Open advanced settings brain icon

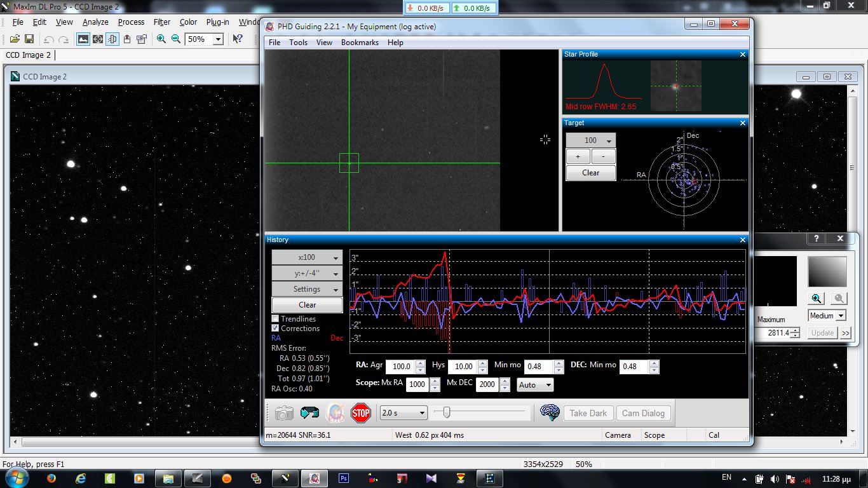(x=550, y=413)
